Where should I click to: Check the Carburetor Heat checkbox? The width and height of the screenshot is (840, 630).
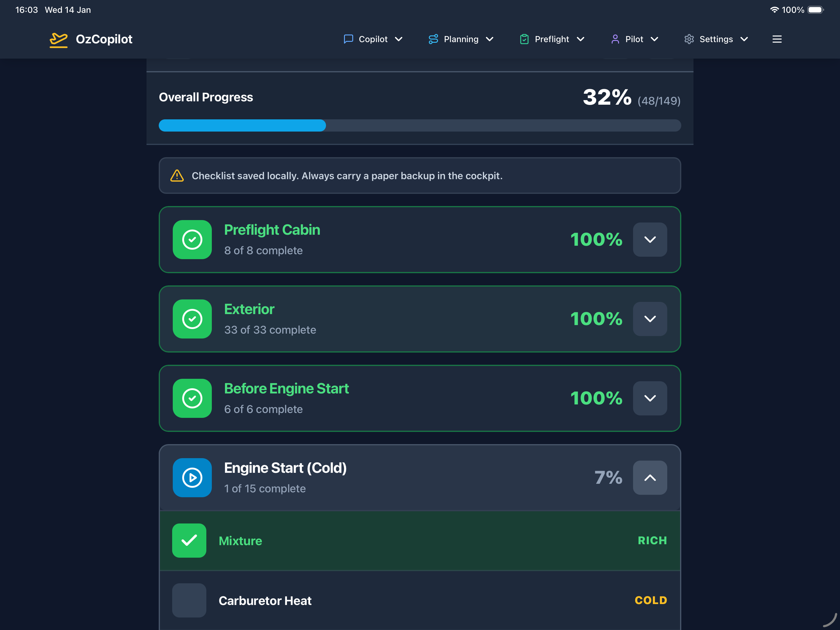189,600
